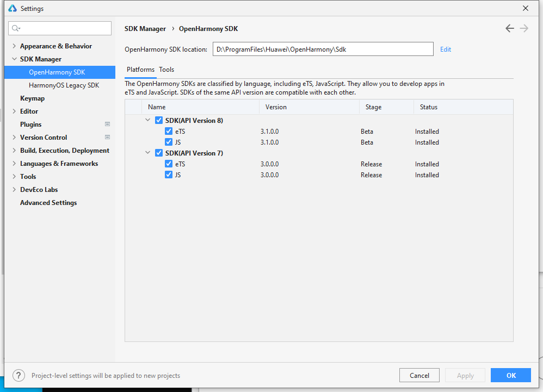543x392 pixels.
Task: Uncheck the SDK(API Version 8) checkbox
Action: coord(159,120)
